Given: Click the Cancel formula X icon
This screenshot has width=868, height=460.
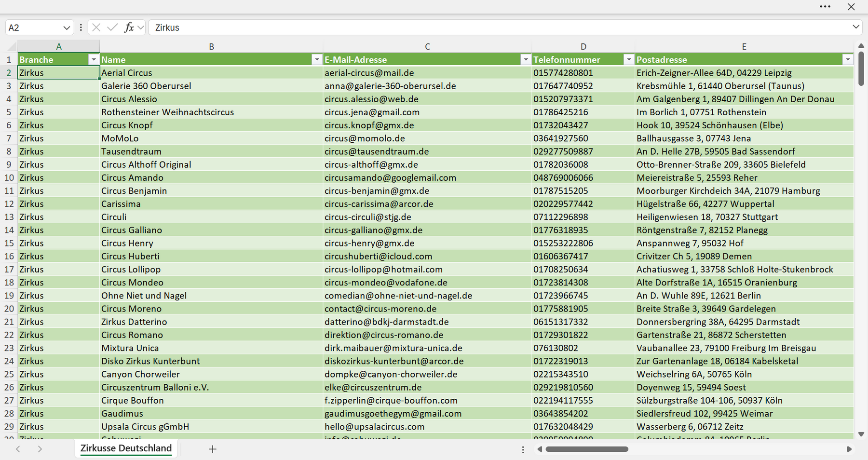Looking at the screenshot, I should (96, 27).
